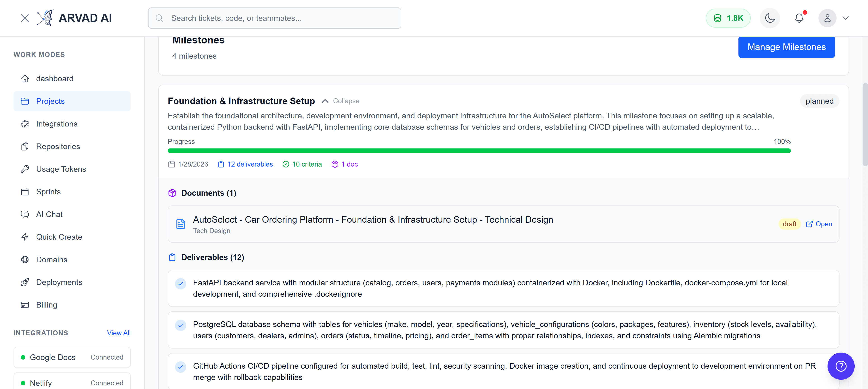The image size is (868, 389).
Task: Click the Manage Milestones button
Action: coord(786,47)
